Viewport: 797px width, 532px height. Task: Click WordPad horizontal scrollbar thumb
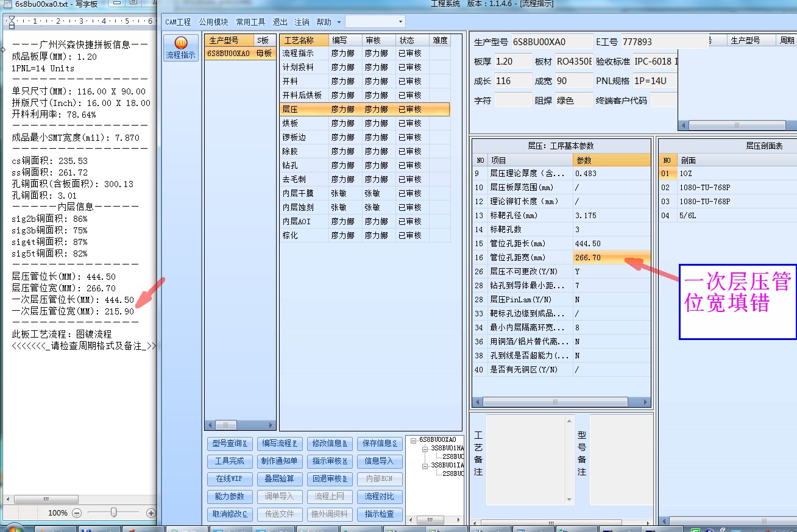[45, 499]
